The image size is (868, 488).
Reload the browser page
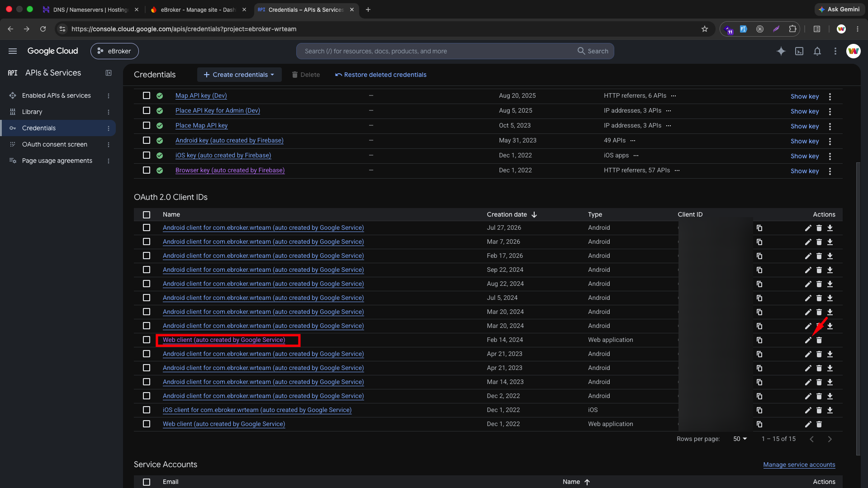tap(43, 29)
